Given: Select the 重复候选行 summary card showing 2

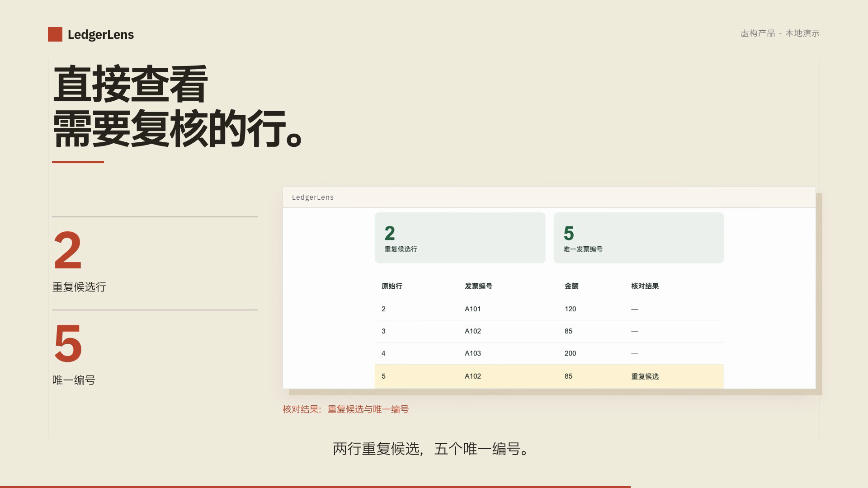Looking at the screenshot, I should [x=460, y=238].
